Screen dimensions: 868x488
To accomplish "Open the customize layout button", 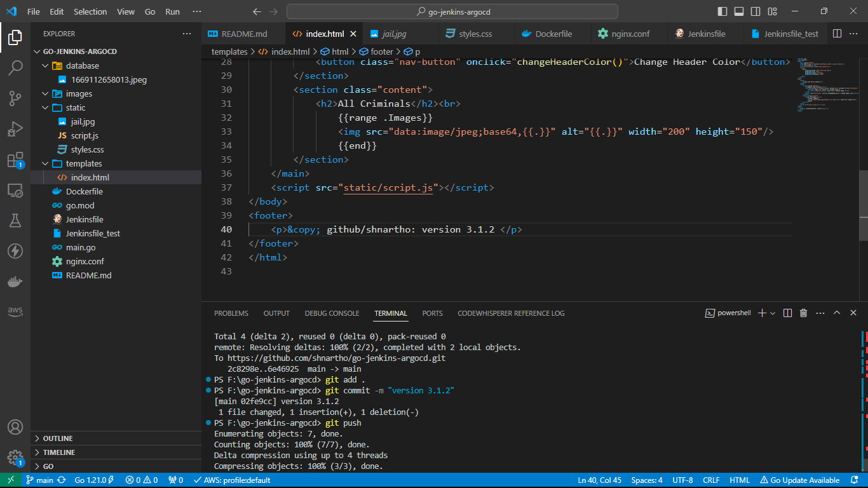I will coord(772,11).
